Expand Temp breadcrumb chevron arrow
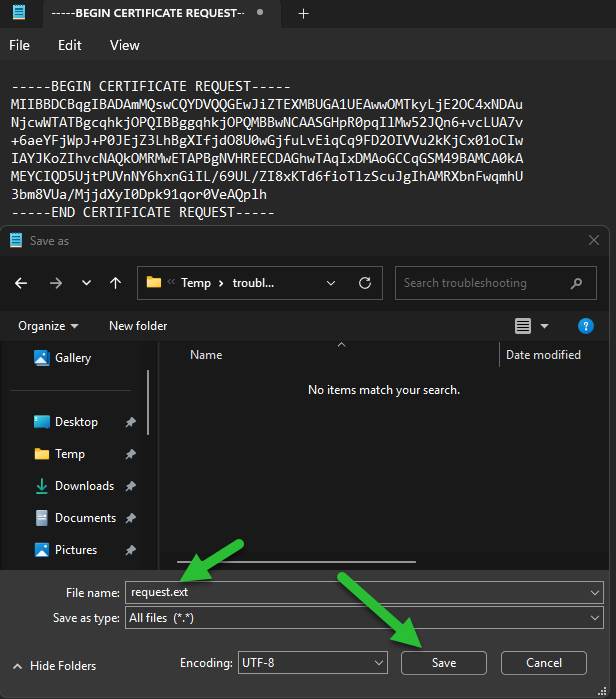616x699 pixels. pyautogui.click(x=221, y=284)
